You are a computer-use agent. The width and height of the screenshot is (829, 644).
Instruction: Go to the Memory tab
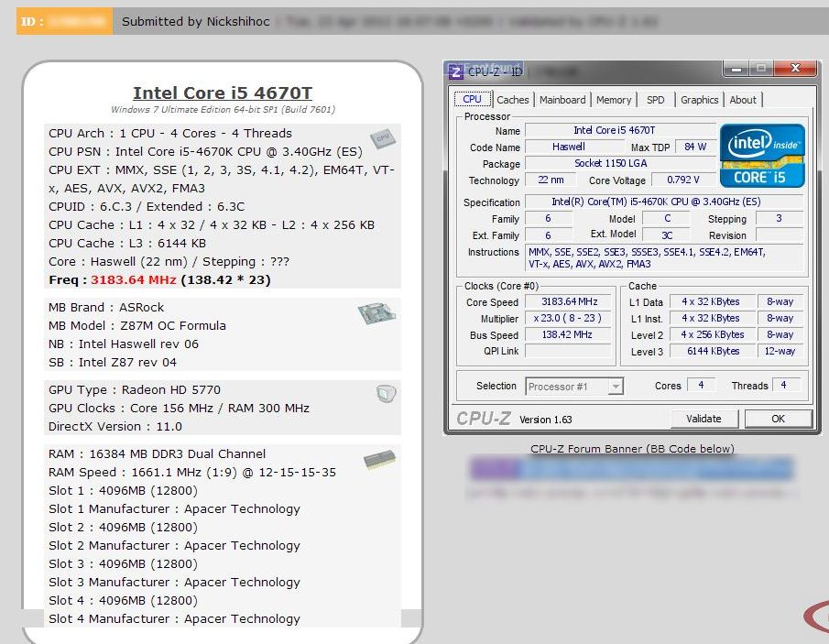[614, 100]
